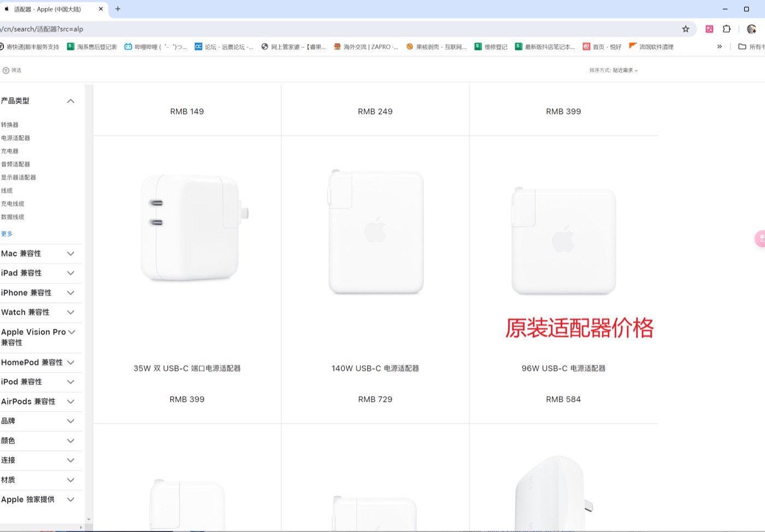The image size is (765, 532).
Task: Open the 140W USB-C 电源适配器 product link
Action: 375,369
